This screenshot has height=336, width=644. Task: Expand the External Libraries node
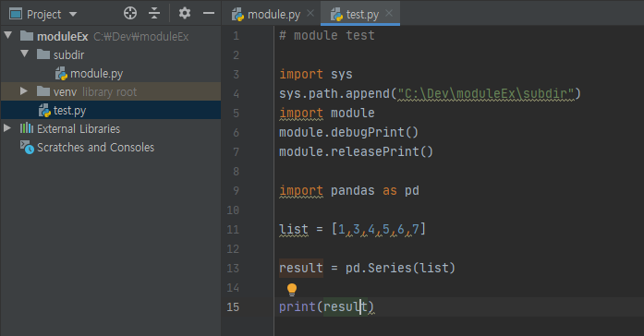tap(7, 128)
